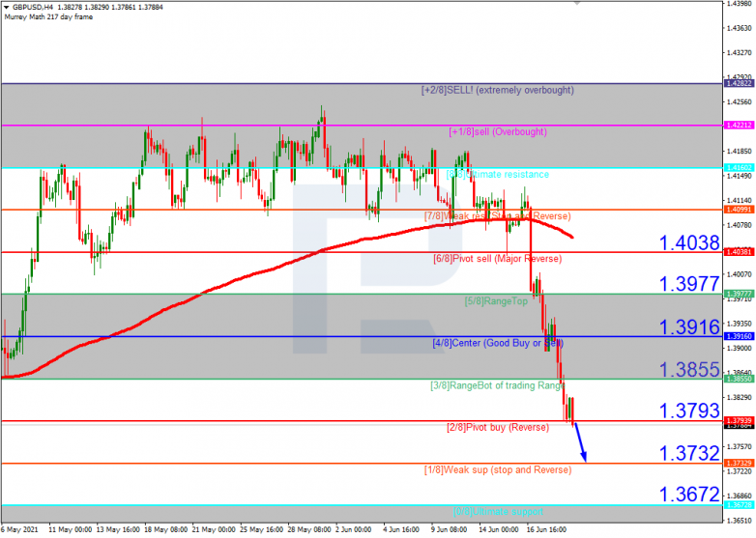Click the 1.41140 price scale value

pos(740,200)
